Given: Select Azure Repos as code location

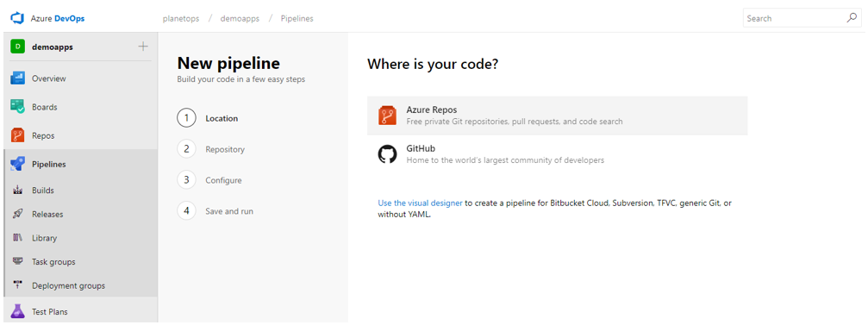Looking at the screenshot, I should coord(557,116).
